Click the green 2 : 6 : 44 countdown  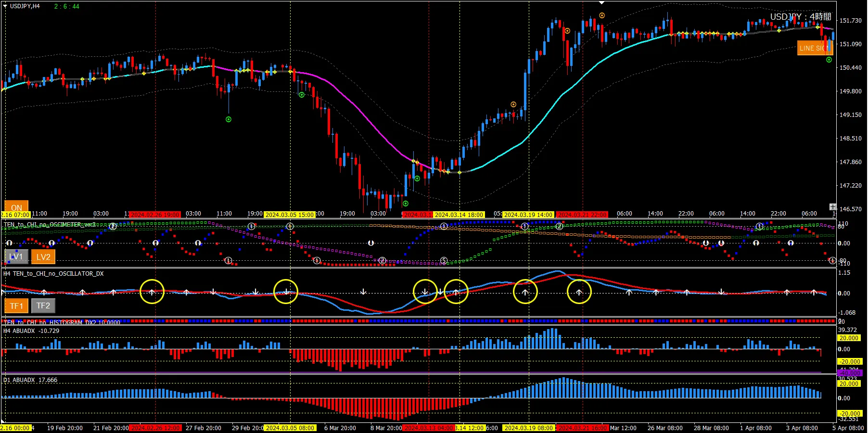[67, 6]
